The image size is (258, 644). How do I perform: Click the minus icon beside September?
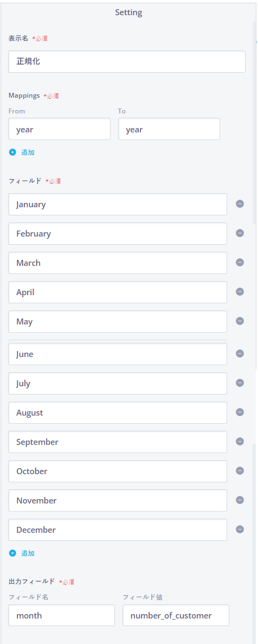pos(240,442)
